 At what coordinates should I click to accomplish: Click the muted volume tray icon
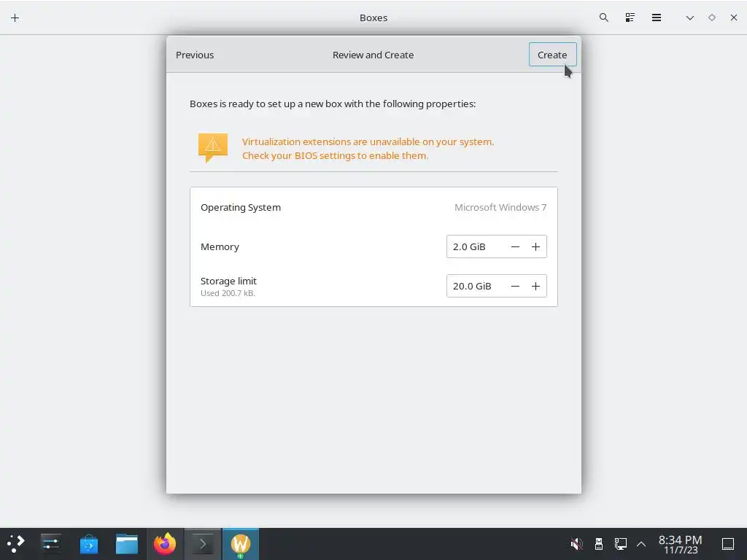point(576,543)
